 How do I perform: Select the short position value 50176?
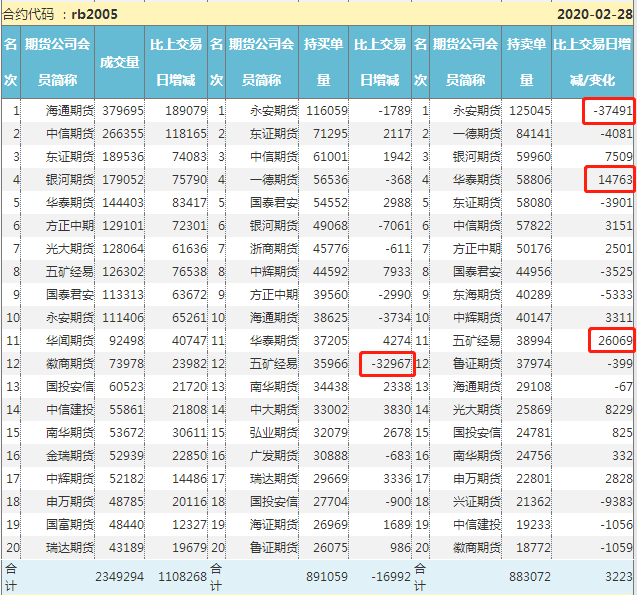pos(533,249)
